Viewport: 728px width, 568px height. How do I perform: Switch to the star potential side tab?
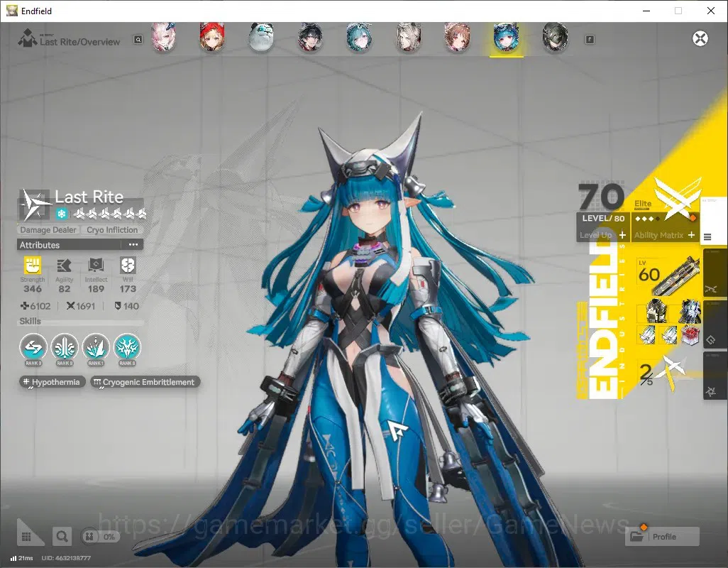[x=714, y=376]
